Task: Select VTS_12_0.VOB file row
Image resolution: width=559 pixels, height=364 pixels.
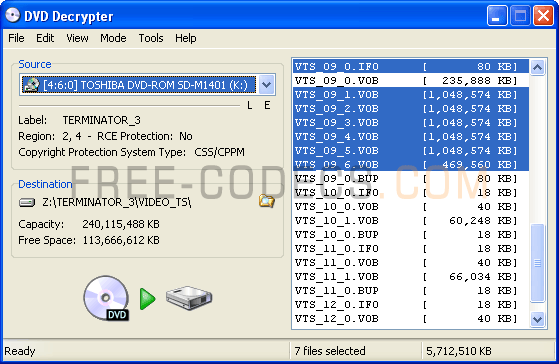Action: click(x=411, y=318)
